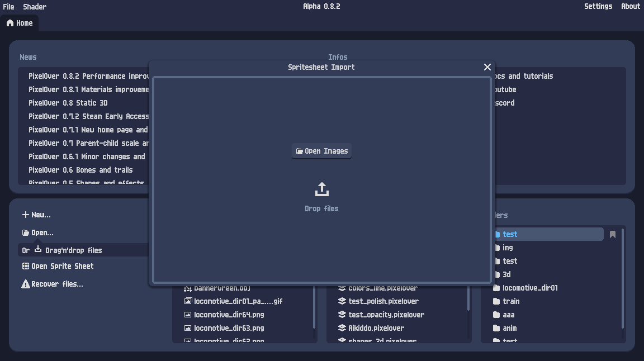
Task: Click the folder icon beside Open...
Action: pyautogui.click(x=26, y=232)
